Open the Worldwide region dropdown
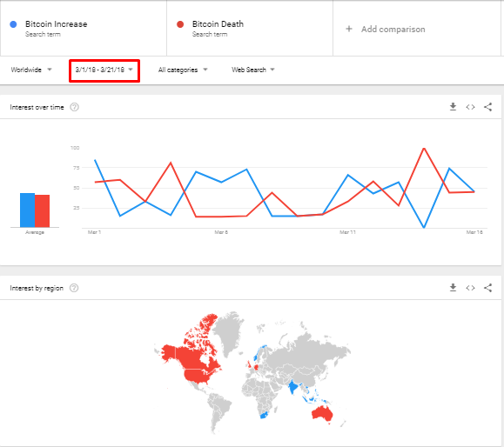This screenshot has height=447, width=504. click(x=31, y=70)
